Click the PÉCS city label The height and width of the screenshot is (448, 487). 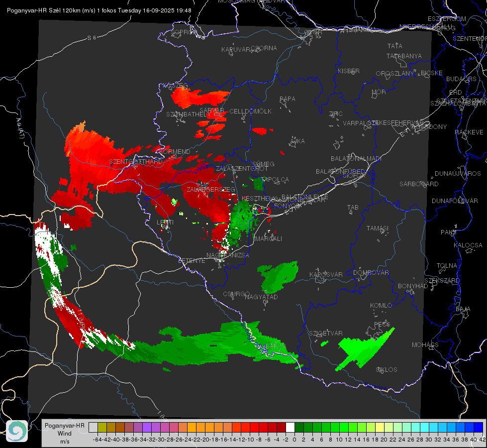[382, 324]
